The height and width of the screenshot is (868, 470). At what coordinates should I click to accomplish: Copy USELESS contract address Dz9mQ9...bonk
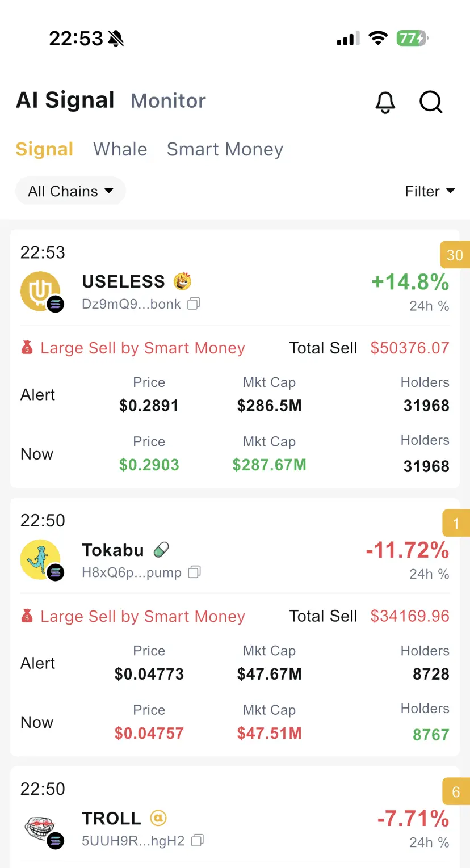coord(194,304)
